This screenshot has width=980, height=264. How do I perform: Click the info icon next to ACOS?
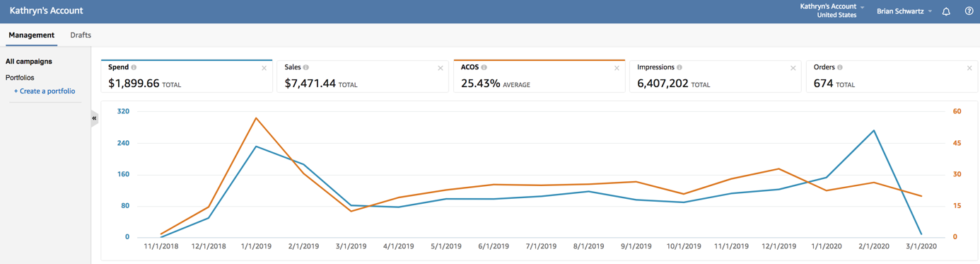click(484, 67)
